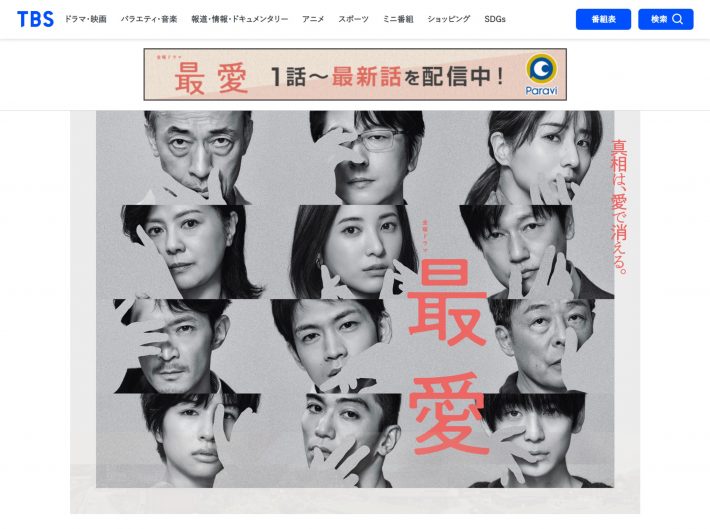Open the スポーツ category
The width and height of the screenshot is (710, 529).
pyautogui.click(x=353, y=19)
